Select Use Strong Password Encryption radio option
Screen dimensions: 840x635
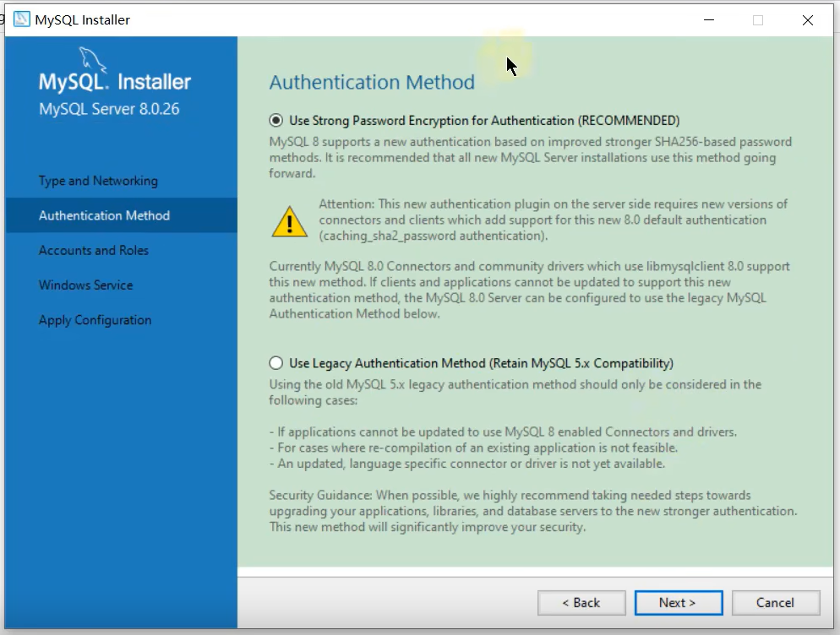tap(276, 121)
